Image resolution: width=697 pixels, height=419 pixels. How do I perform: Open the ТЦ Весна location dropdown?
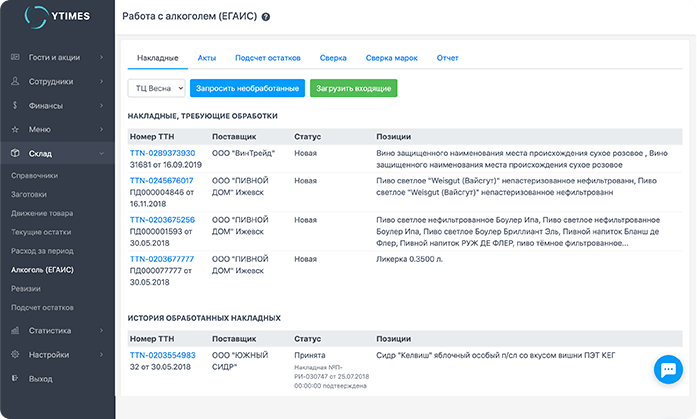tap(157, 88)
